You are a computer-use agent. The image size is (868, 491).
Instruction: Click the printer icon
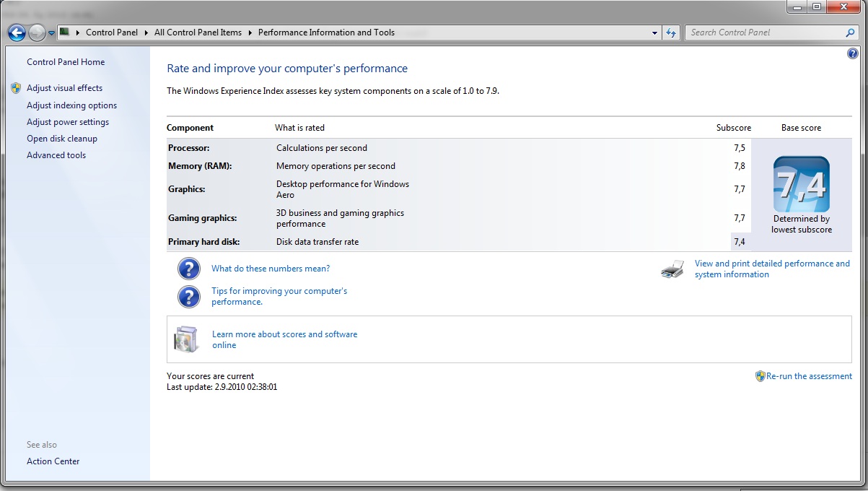pyautogui.click(x=672, y=269)
